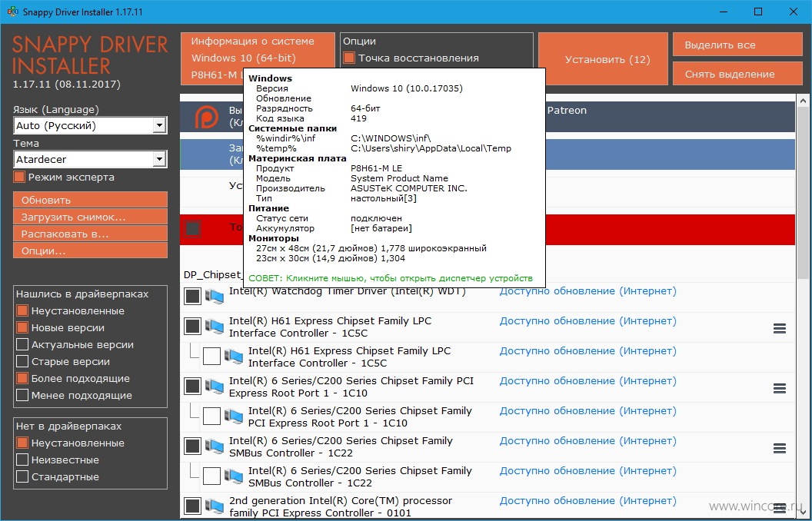
Task: Click update link for nested H61 LPC row
Action: 587,351
